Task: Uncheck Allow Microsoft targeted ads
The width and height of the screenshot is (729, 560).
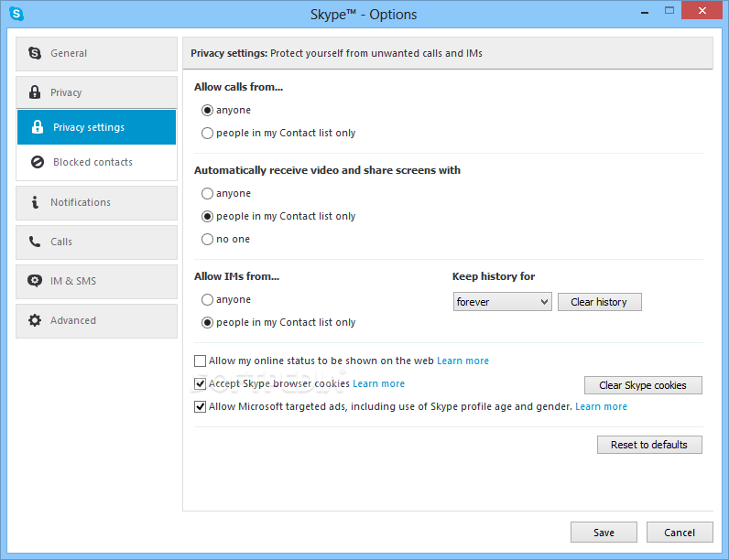Action: point(200,407)
